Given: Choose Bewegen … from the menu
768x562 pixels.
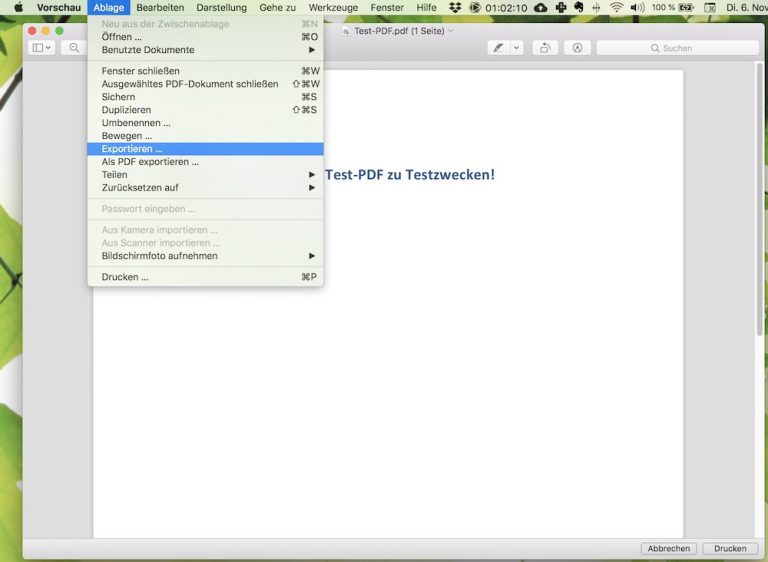Looking at the screenshot, I should 205,136.
